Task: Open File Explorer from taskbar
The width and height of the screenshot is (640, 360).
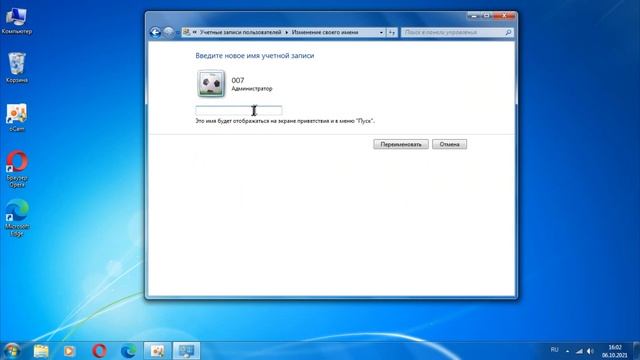Action: click(41, 351)
